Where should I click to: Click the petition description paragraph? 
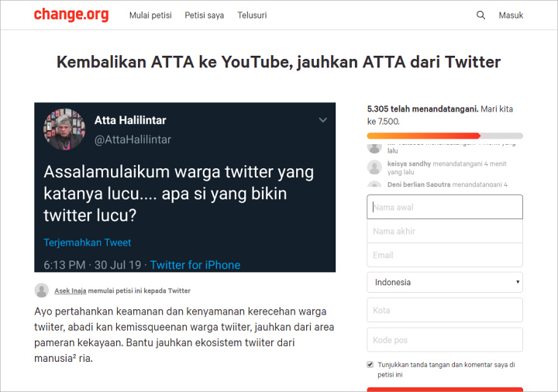[184, 335]
